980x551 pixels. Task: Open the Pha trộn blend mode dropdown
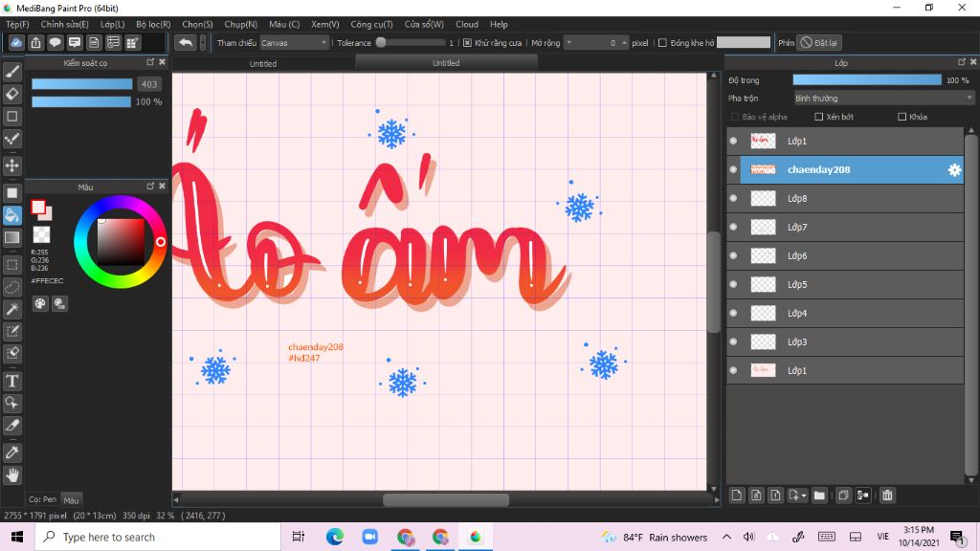(x=883, y=99)
